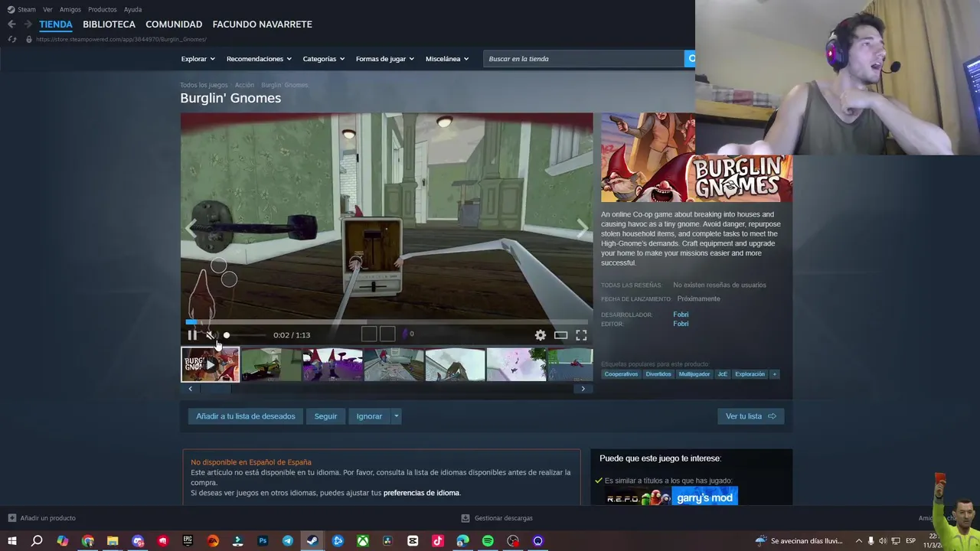Image resolution: width=980 pixels, height=551 pixels.
Task: Seek on the trailer progress bar
Action: tap(387, 322)
